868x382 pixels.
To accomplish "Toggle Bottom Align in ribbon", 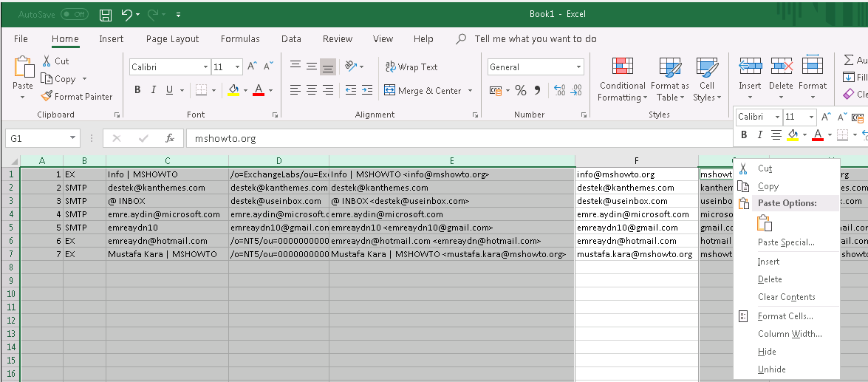I will 328,67.
